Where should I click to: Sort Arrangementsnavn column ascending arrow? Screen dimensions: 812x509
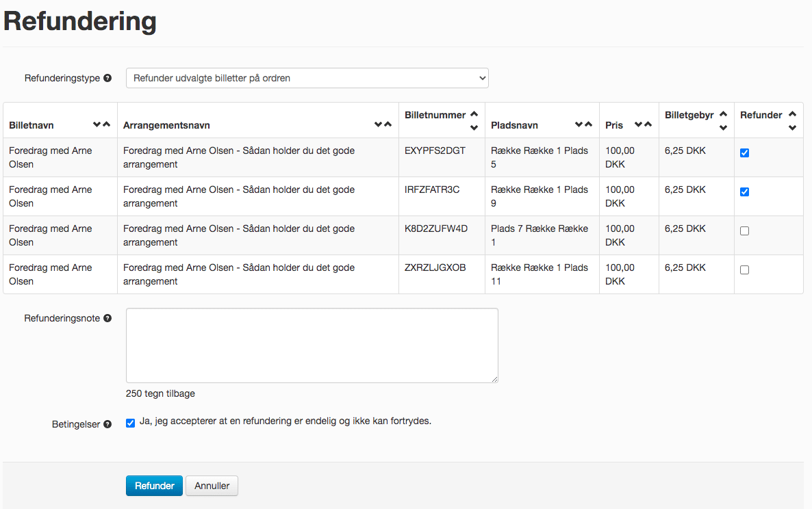click(x=388, y=125)
